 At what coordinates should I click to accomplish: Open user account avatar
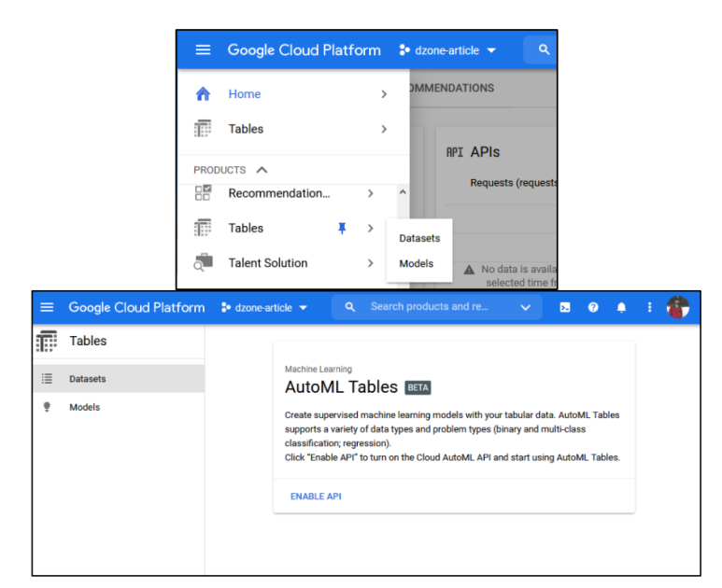[678, 307]
